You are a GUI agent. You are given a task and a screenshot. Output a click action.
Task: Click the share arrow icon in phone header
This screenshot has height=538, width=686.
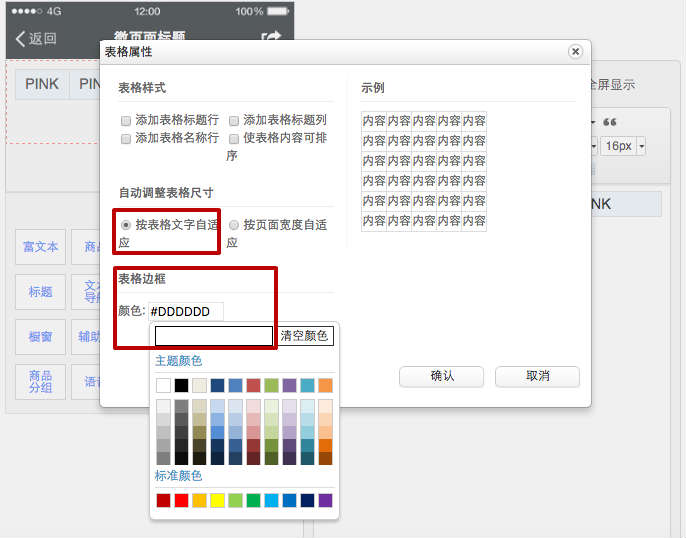[x=271, y=38]
